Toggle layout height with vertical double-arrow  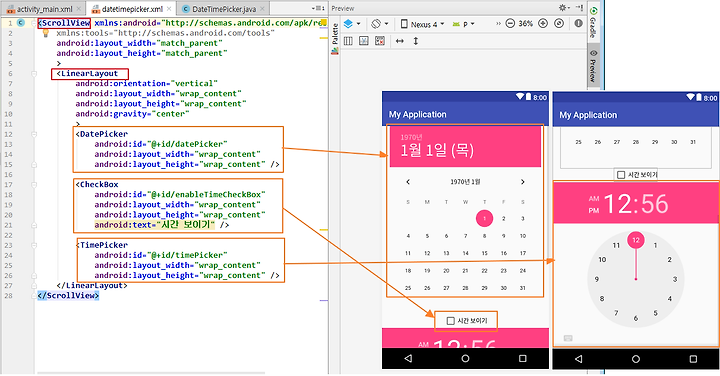click(x=416, y=41)
